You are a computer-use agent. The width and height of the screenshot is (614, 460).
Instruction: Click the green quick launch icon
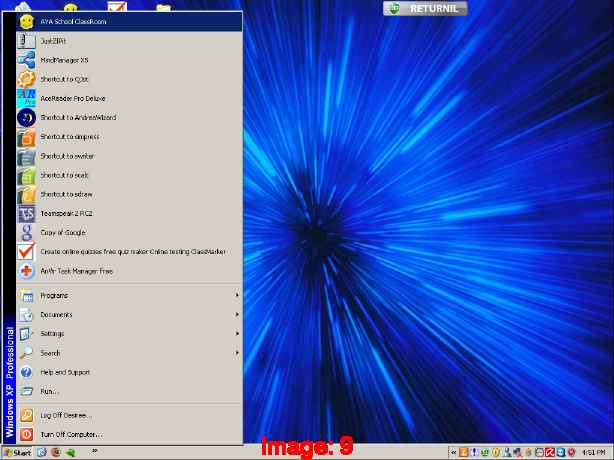pos(70,453)
